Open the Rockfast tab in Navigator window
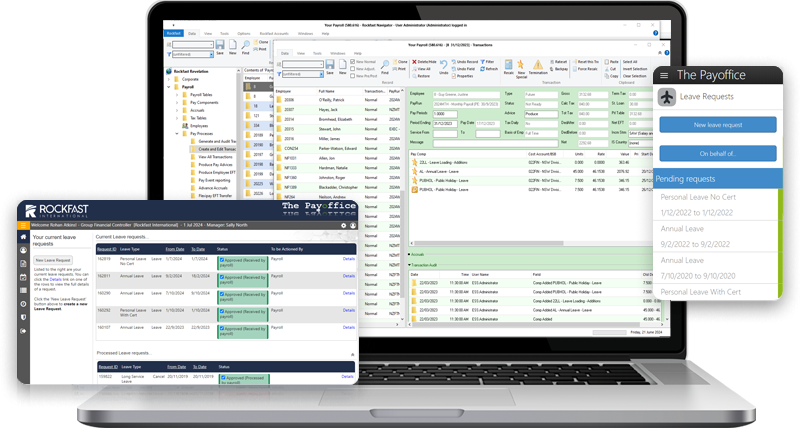Image resolution: width=800 pixels, height=429 pixels. tap(173, 33)
